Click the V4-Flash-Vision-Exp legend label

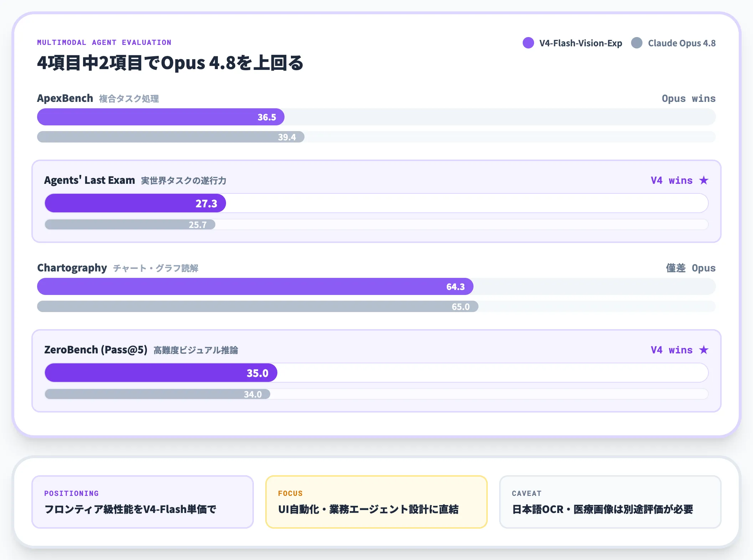point(580,43)
